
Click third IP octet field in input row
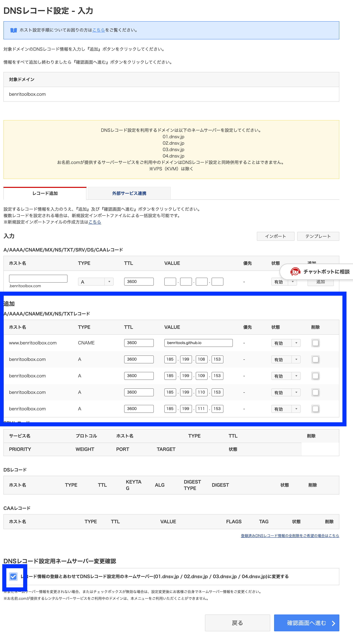click(202, 281)
